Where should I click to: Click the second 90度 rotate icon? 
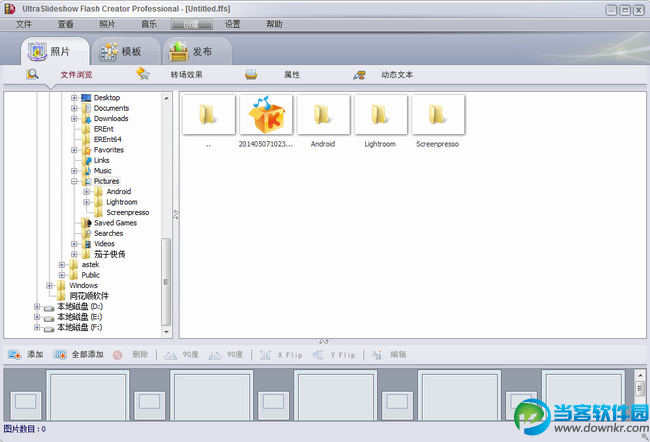point(215,355)
